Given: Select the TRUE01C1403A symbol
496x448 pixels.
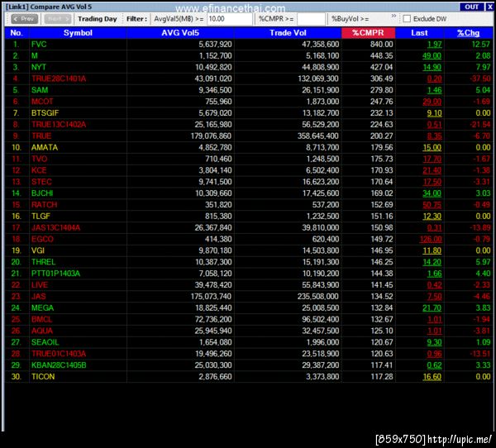Looking at the screenshot, I should click(59, 354).
